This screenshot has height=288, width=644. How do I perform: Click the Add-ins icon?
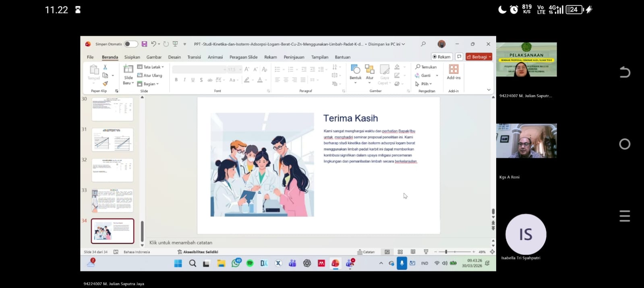tap(453, 69)
